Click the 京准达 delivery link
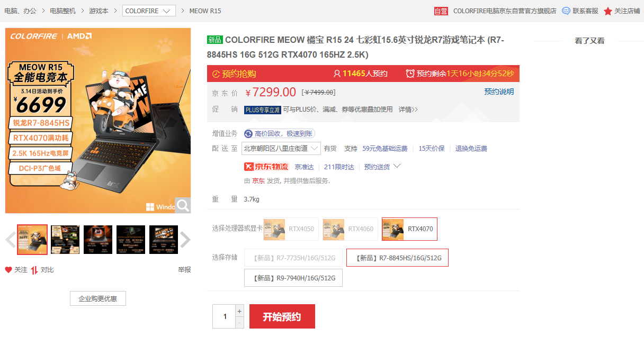Screen dimensions: 644x337 [x=305, y=167]
